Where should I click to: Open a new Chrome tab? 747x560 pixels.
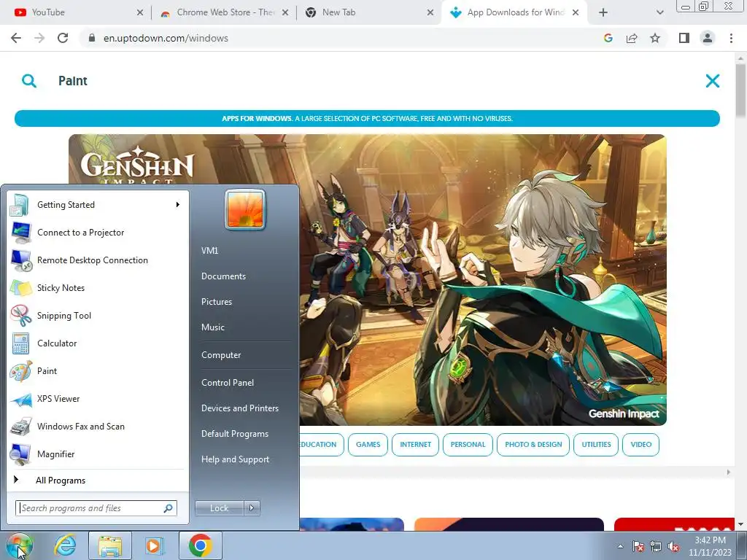pyautogui.click(x=603, y=12)
